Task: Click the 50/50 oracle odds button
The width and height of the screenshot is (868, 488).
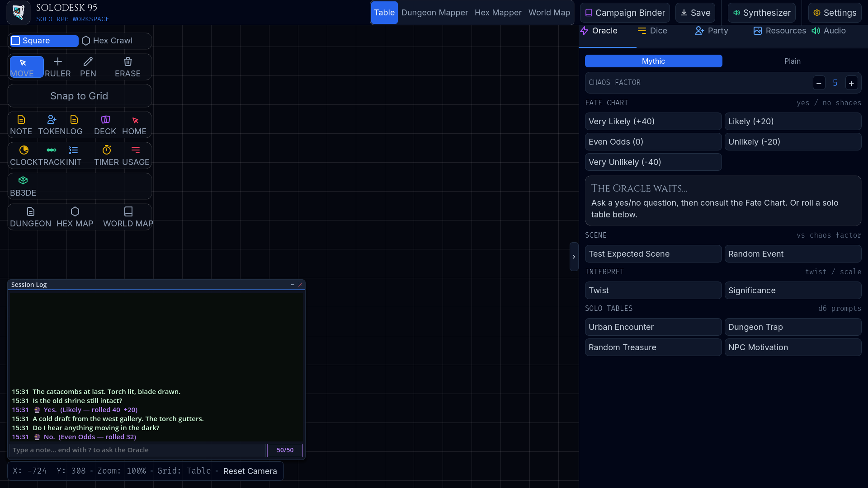Action: point(285,450)
